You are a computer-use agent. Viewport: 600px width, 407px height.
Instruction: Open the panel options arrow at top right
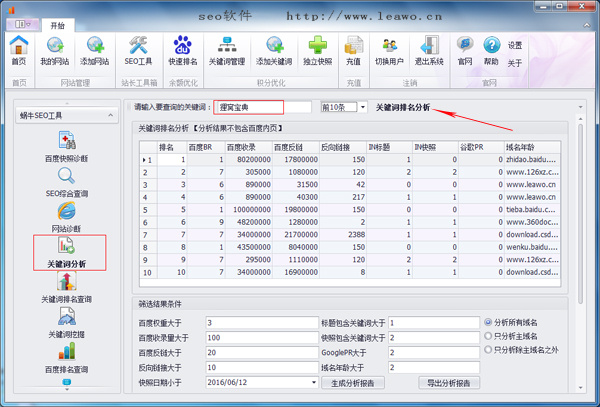click(x=580, y=107)
